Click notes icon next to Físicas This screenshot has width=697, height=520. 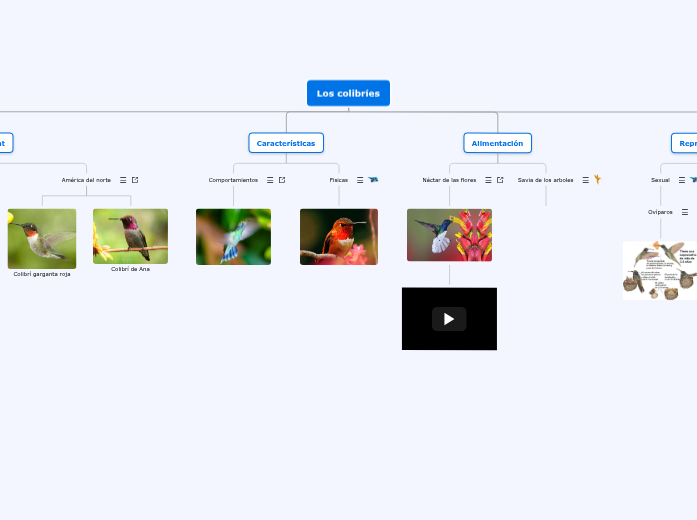[x=360, y=180]
